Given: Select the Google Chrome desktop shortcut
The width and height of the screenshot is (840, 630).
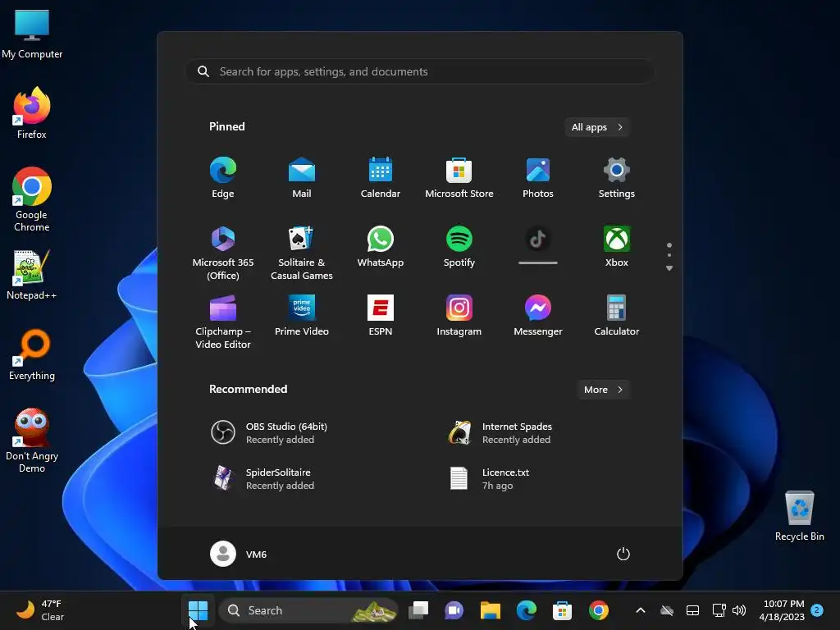Looking at the screenshot, I should (x=32, y=199).
